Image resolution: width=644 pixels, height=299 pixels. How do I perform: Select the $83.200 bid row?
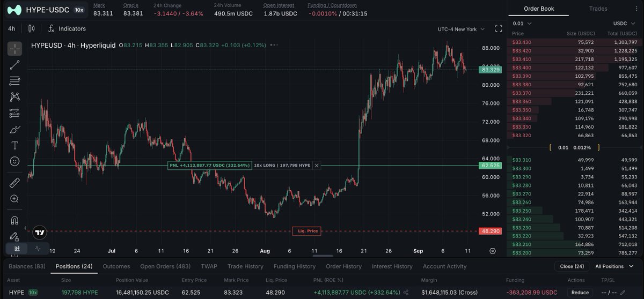click(574, 253)
